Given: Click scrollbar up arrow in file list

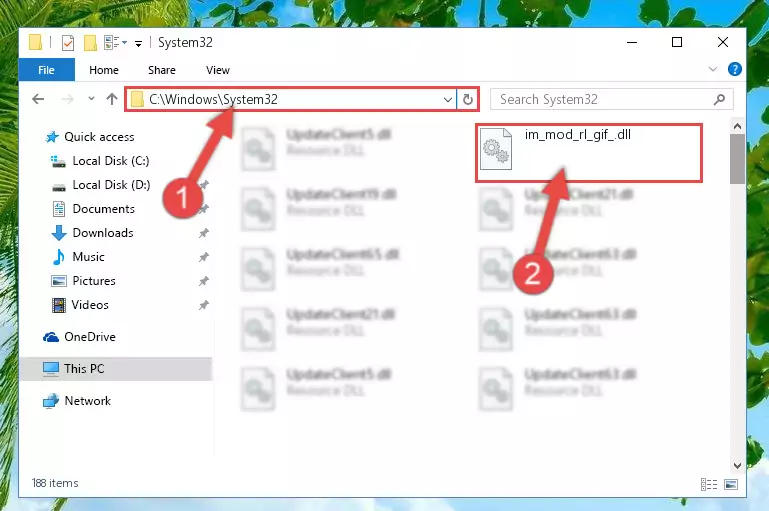Looking at the screenshot, I should 737,126.
